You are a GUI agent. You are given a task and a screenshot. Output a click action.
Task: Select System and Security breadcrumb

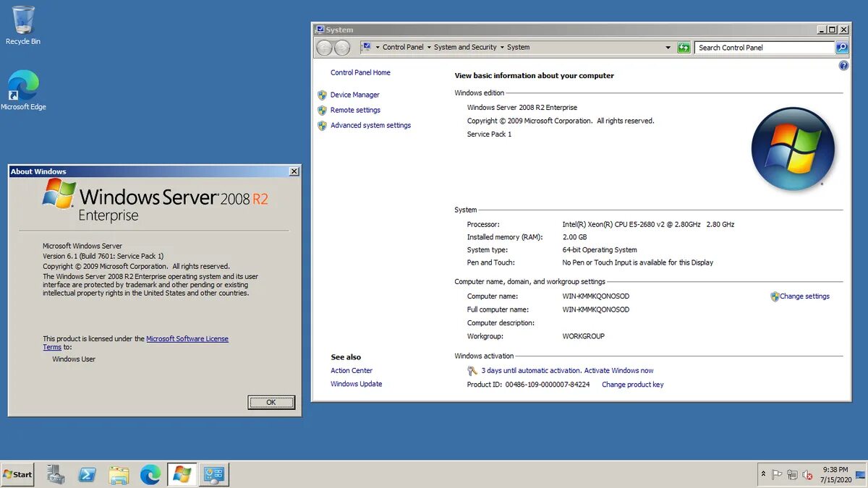465,48
